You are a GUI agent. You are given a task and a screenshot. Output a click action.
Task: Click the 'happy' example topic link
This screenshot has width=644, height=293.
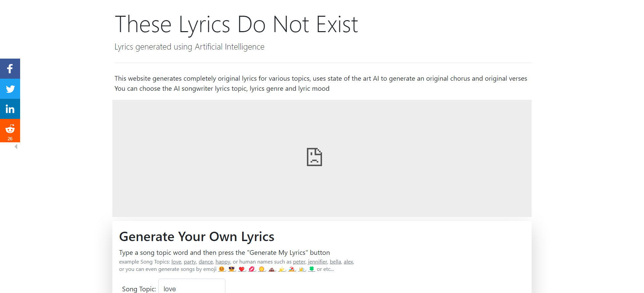pos(223,262)
